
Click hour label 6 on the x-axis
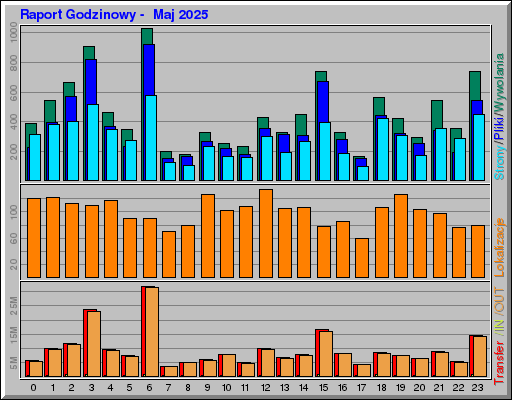click(x=149, y=388)
